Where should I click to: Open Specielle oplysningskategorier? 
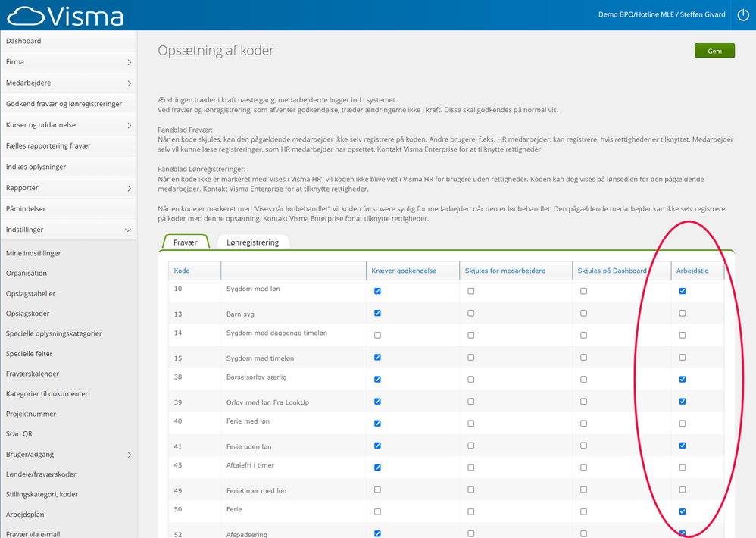click(54, 333)
